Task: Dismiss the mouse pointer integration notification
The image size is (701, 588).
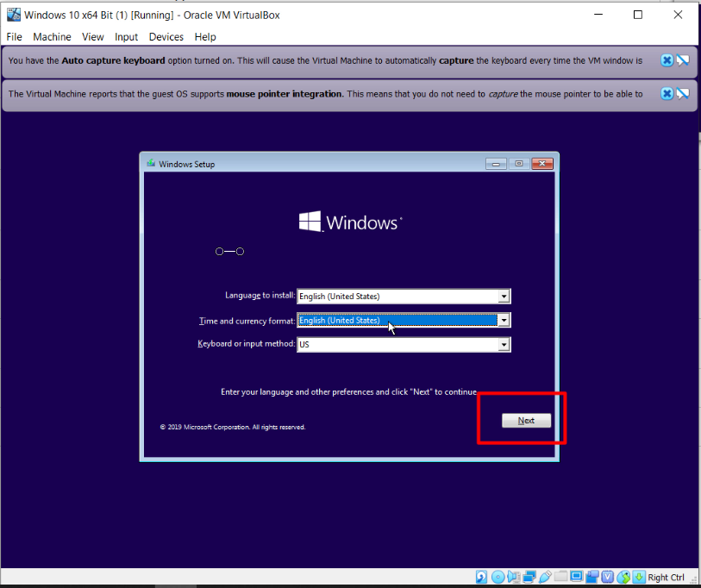Action: point(667,93)
